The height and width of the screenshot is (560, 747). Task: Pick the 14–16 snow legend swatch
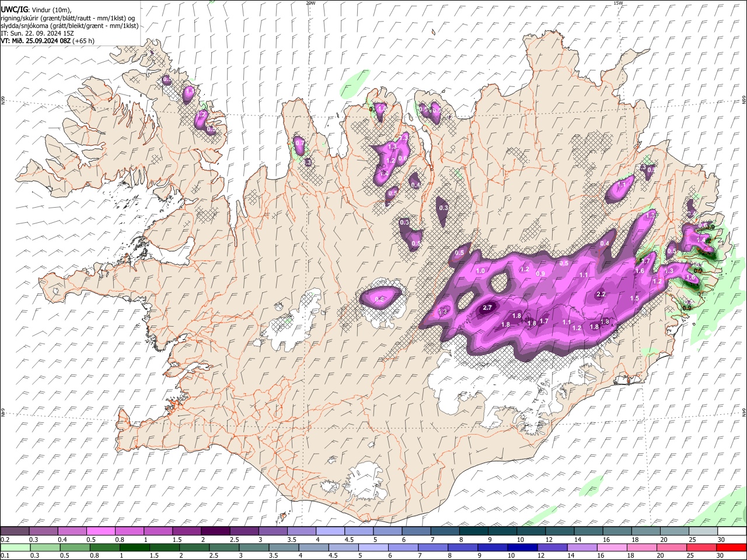point(589,531)
